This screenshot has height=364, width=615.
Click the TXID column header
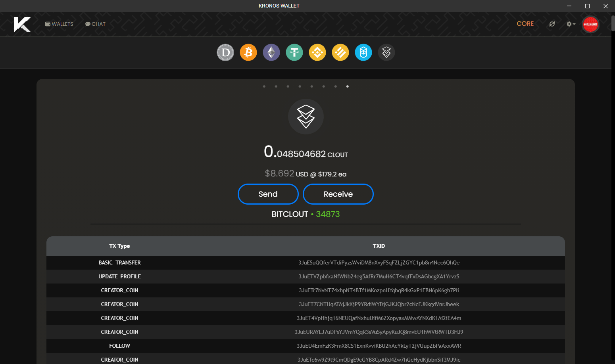379,246
